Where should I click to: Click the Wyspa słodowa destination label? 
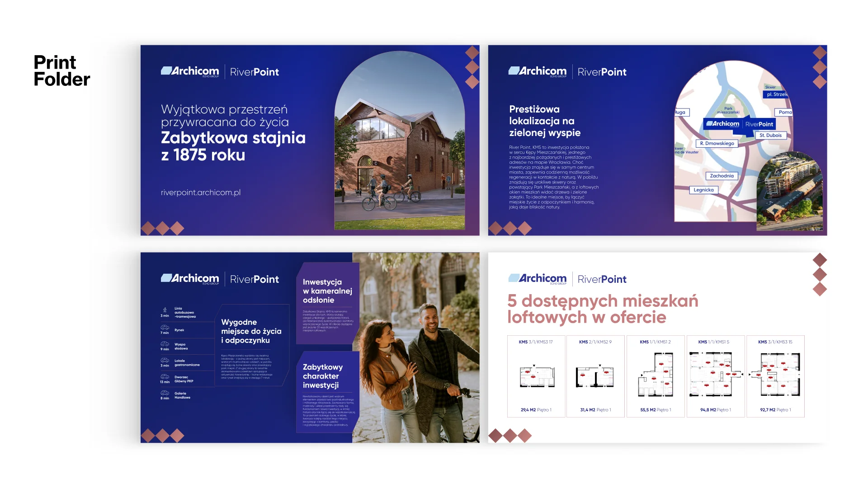pyautogui.click(x=181, y=347)
